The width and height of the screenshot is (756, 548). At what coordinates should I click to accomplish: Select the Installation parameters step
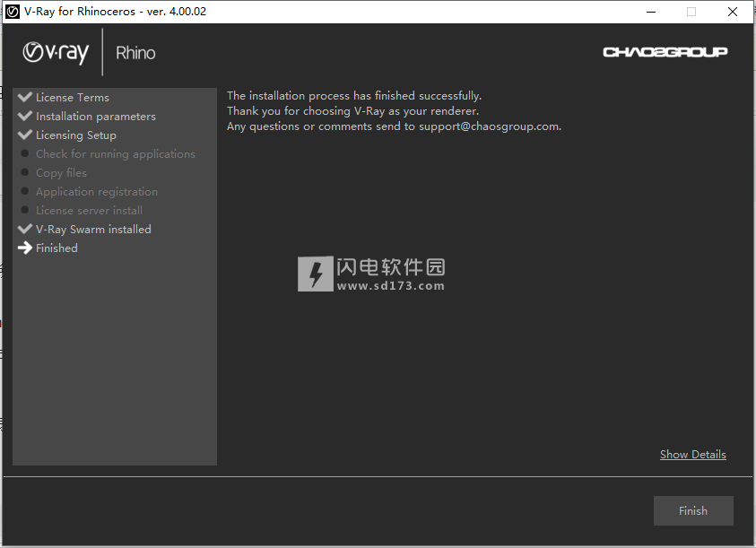[95, 117]
